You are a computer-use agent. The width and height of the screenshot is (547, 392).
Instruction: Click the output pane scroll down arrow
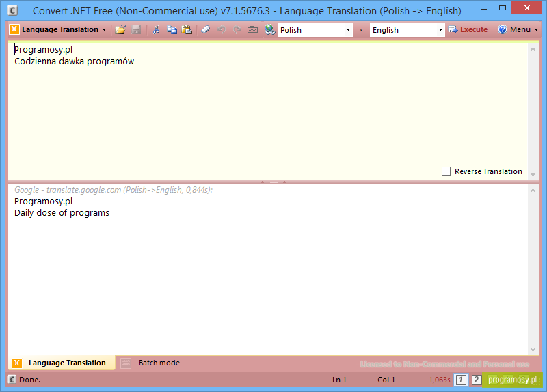[533, 350]
